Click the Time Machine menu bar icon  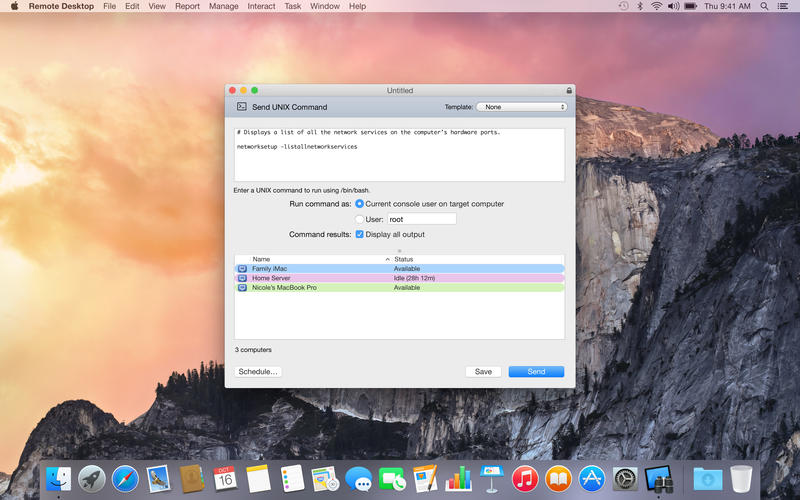622,6
